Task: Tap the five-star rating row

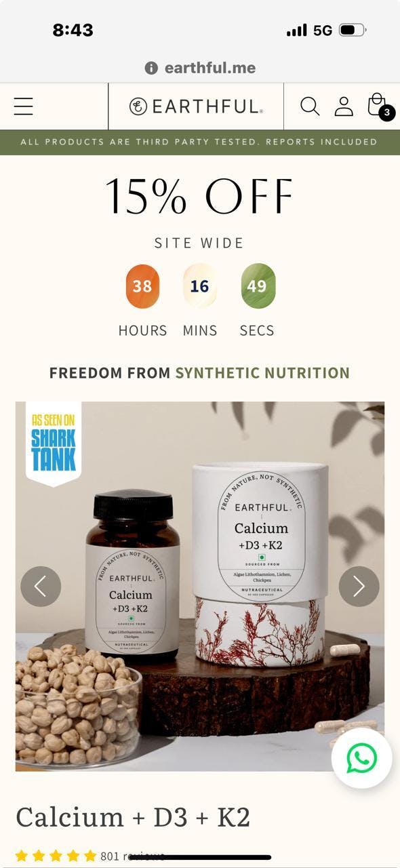Action: click(x=56, y=856)
